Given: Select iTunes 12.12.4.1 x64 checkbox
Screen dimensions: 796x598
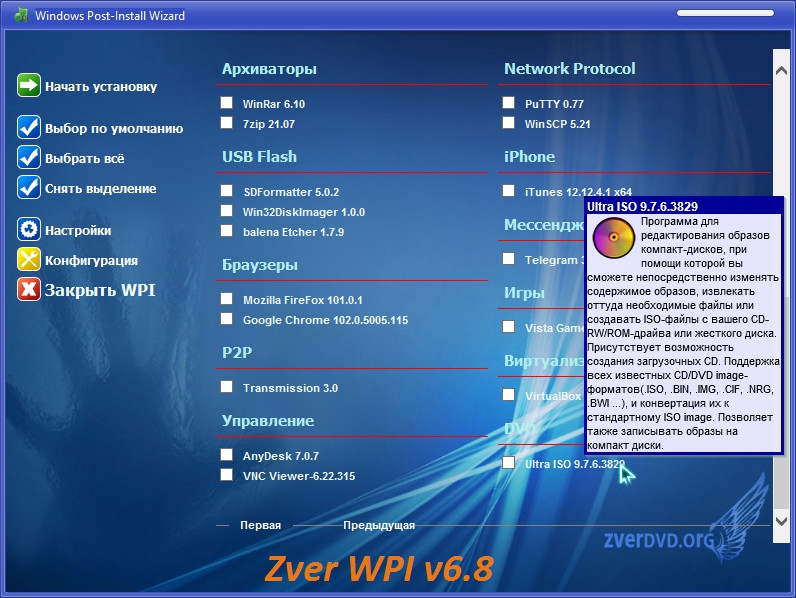Looking at the screenshot, I should click(x=508, y=190).
